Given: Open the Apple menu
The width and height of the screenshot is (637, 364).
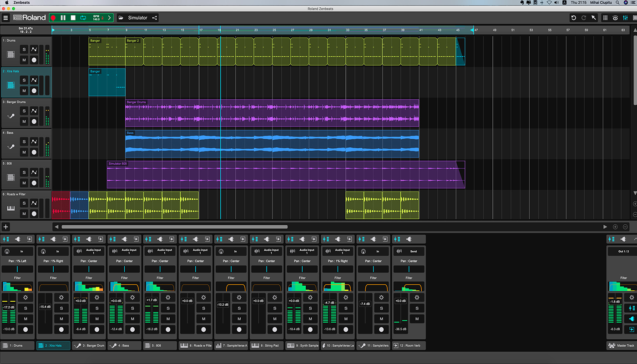Looking at the screenshot, I should point(6,2).
